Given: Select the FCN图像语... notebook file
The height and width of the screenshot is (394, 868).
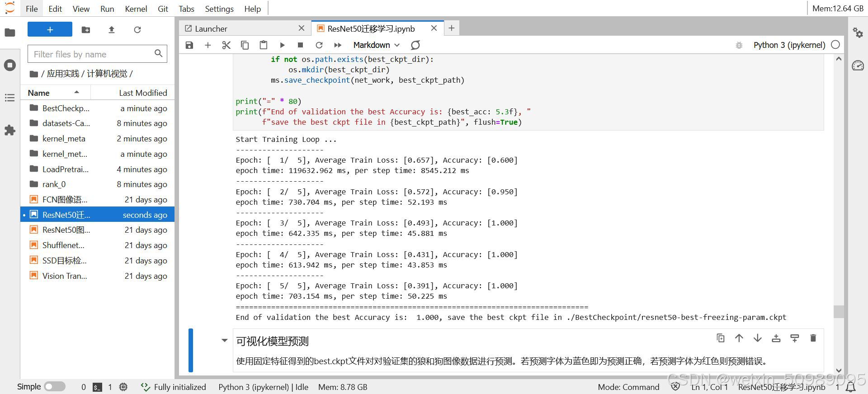Looking at the screenshot, I should tap(98, 200).
